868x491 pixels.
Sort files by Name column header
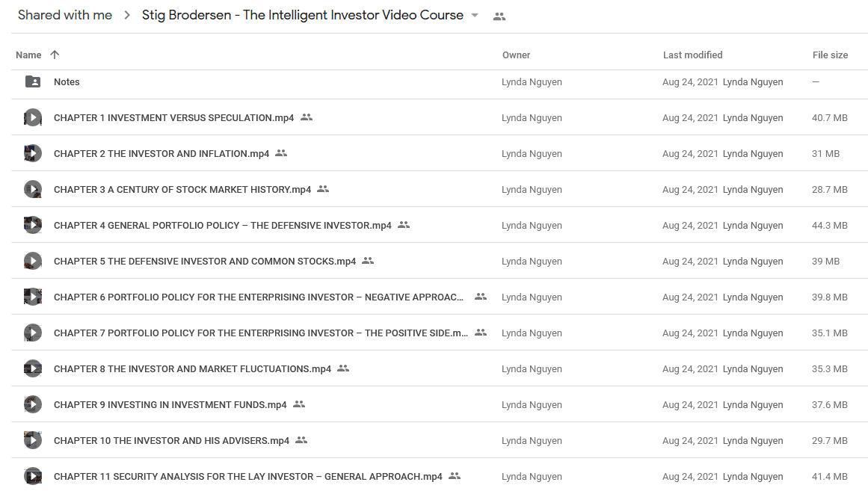coord(29,55)
